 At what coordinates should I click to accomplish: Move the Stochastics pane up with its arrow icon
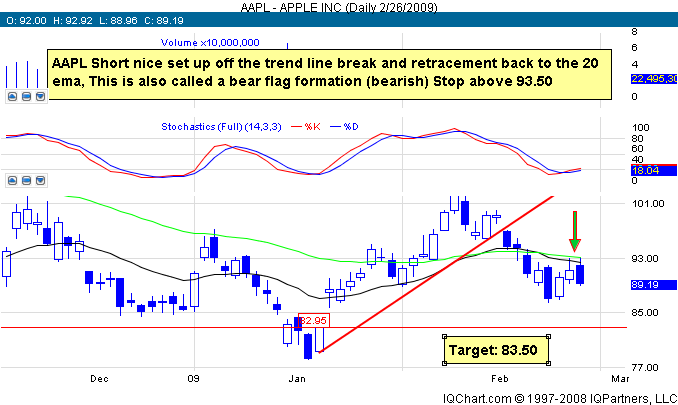[x=13, y=180]
